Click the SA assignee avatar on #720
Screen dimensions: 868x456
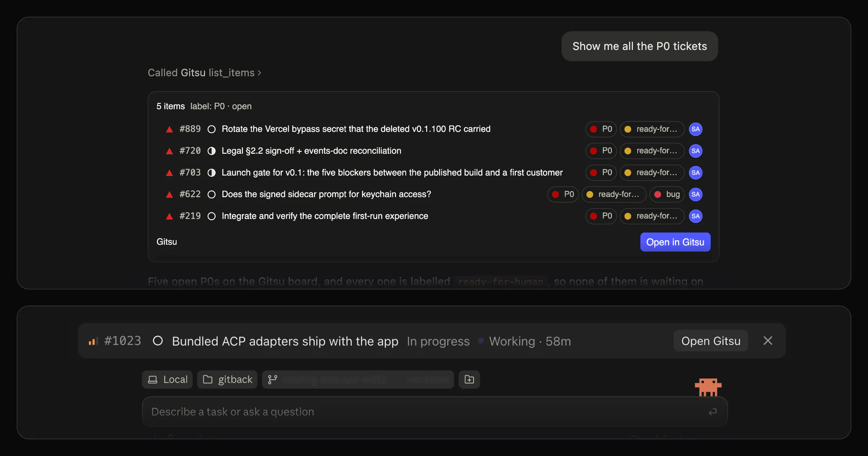695,151
